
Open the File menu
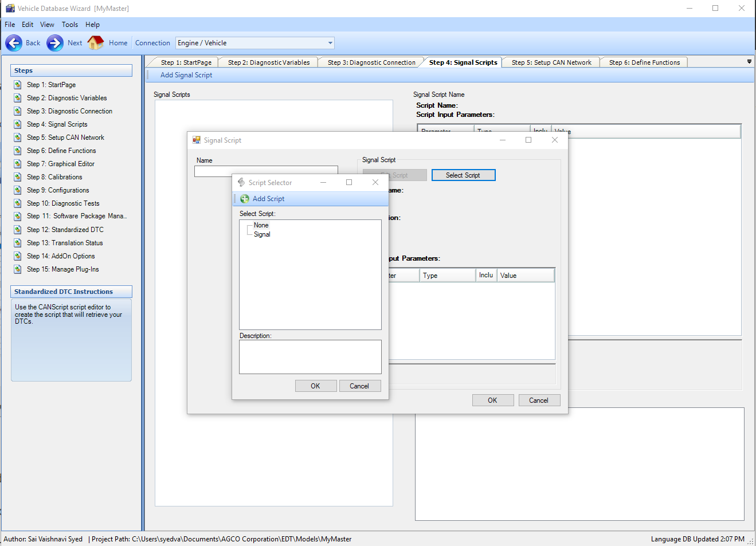[x=10, y=25]
